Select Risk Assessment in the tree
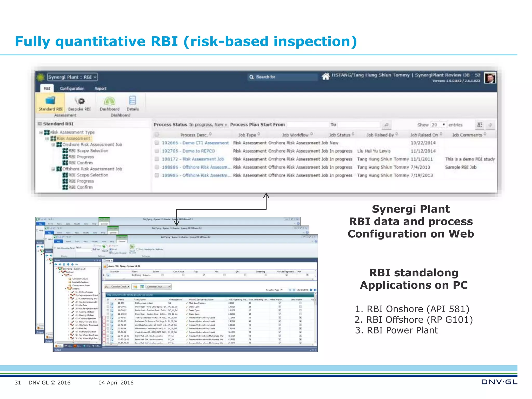532x399 pixels. 73,138
